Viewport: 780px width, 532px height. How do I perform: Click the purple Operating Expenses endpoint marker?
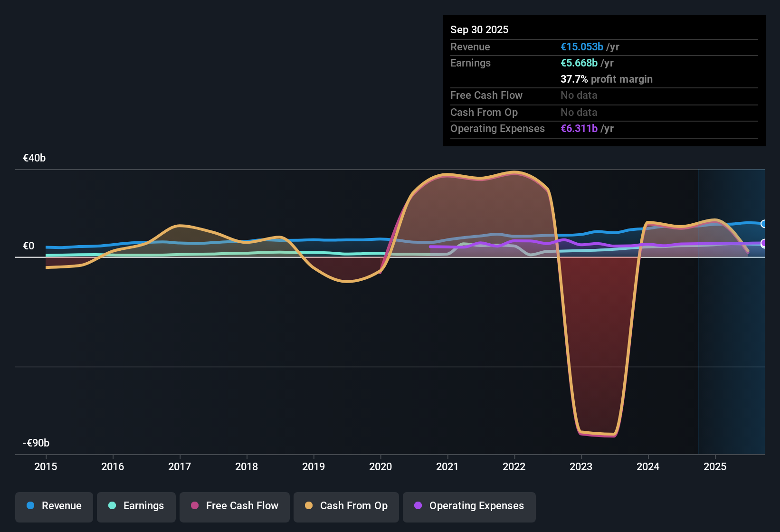tap(764, 243)
